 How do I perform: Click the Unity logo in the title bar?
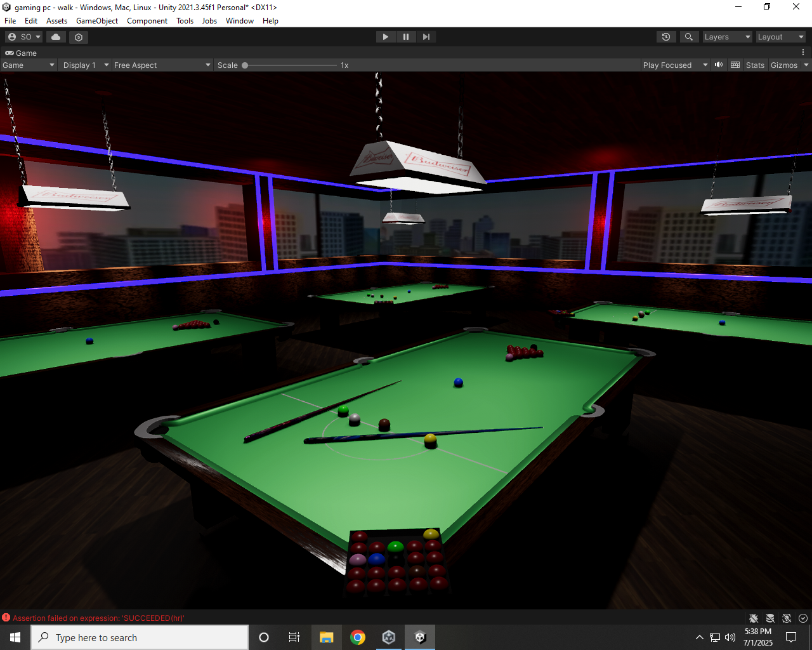click(7, 7)
